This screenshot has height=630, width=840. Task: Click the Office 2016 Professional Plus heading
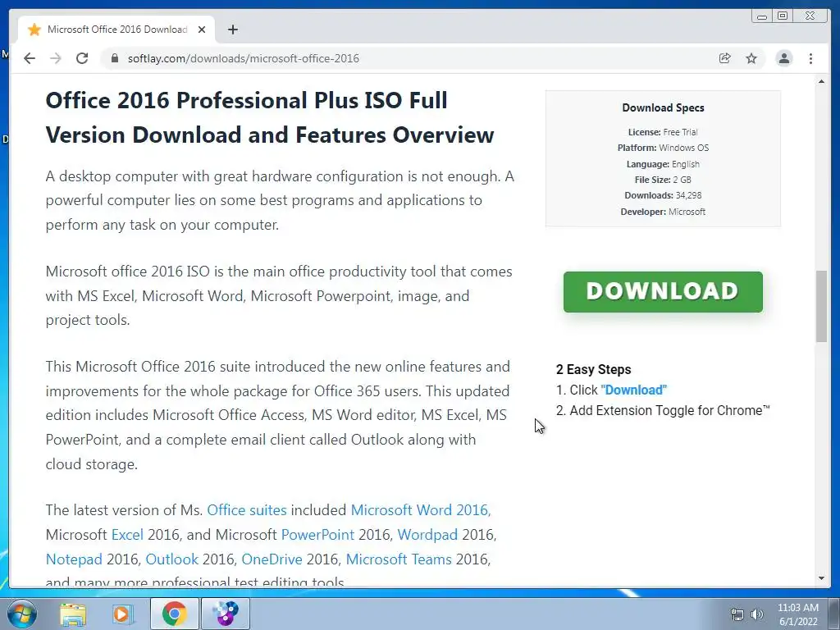coord(270,117)
